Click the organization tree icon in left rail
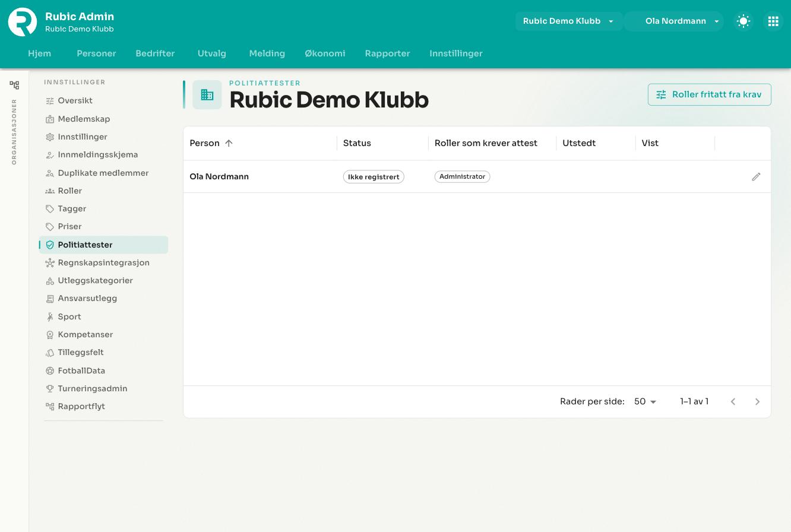Screen dimensions: 791x532 tap(14, 85)
